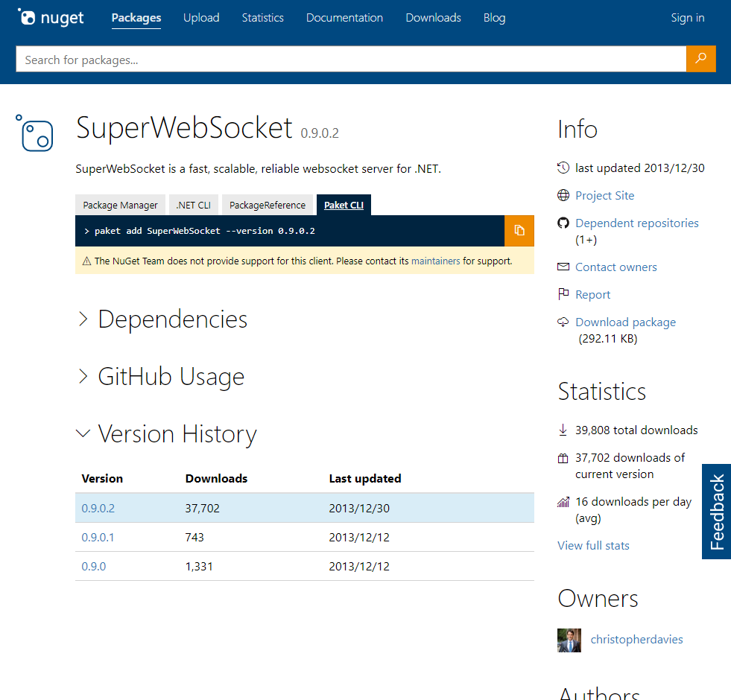Copy the paket command with copy icon
Image resolution: width=731 pixels, height=700 pixels.
pos(519,231)
